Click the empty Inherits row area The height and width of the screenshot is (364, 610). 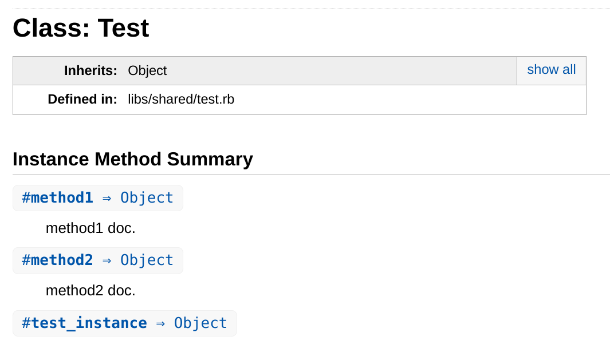pyautogui.click(x=344, y=71)
